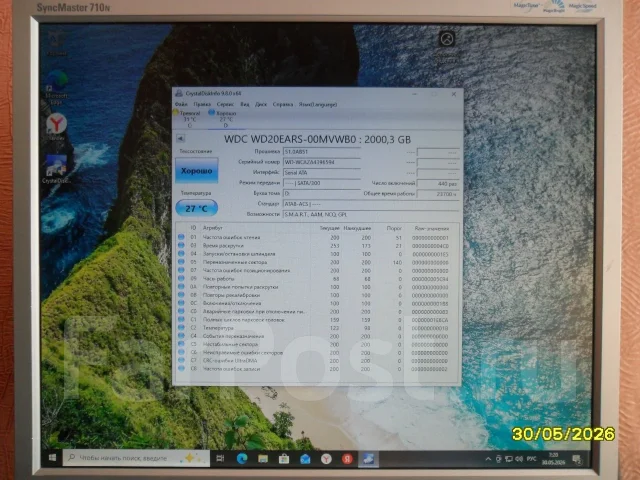The image size is (640, 480).
Task: Open the Диск menu
Action: [x=261, y=104]
